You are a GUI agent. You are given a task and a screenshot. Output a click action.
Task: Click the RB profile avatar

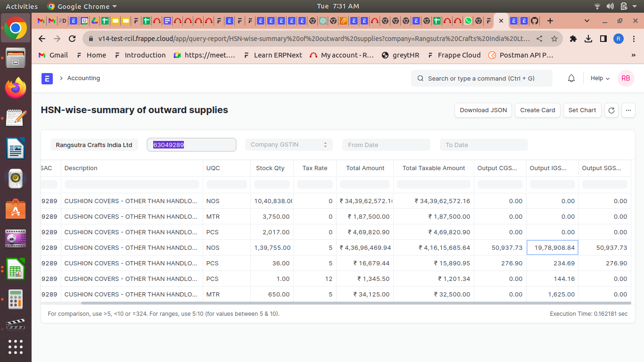[x=626, y=78]
